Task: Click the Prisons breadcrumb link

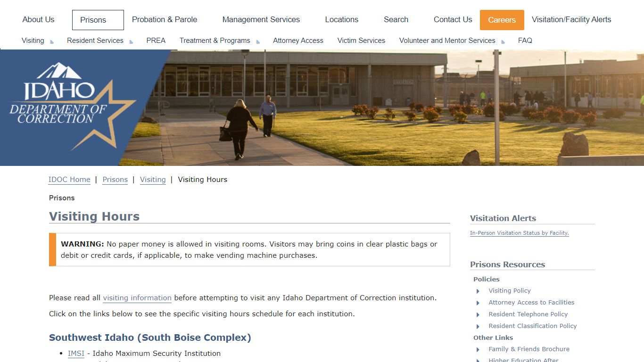Action: [x=115, y=180]
